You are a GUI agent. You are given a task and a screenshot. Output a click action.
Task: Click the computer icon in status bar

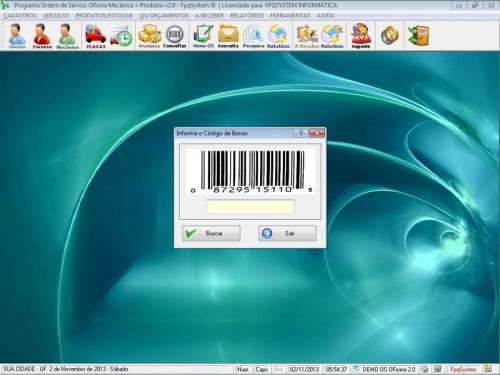pyautogui.click(x=438, y=369)
